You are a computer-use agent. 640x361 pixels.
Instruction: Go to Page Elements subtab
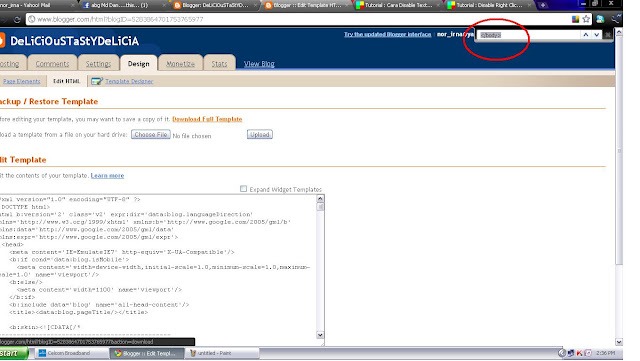click(22, 81)
